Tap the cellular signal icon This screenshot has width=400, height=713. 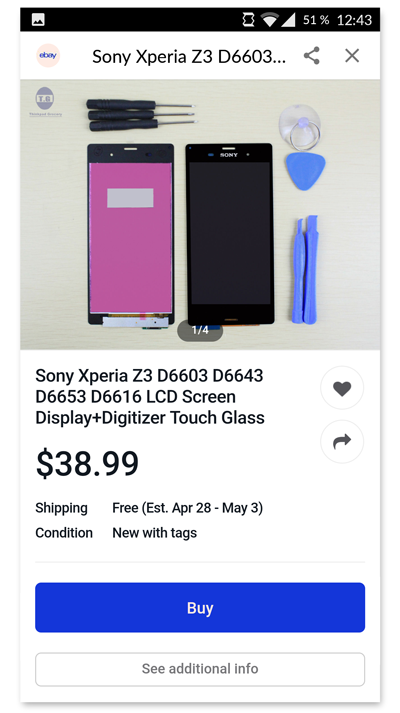[x=288, y=20]
